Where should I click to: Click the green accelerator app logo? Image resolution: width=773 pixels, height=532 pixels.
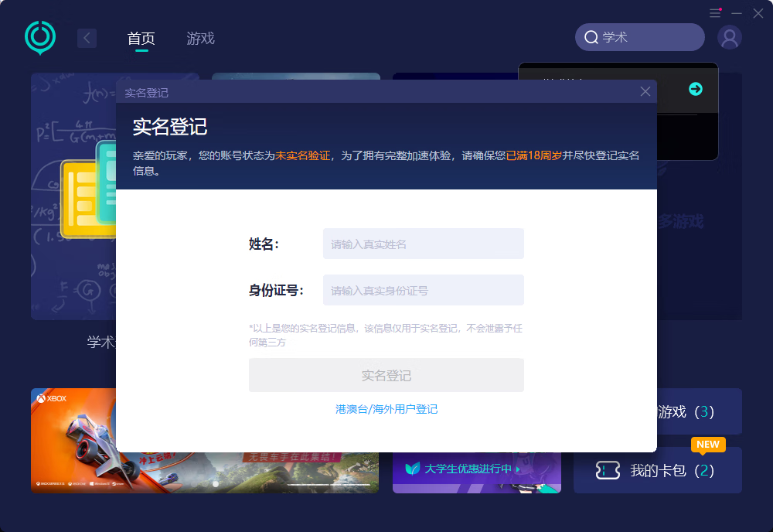[x=40, y=37]
